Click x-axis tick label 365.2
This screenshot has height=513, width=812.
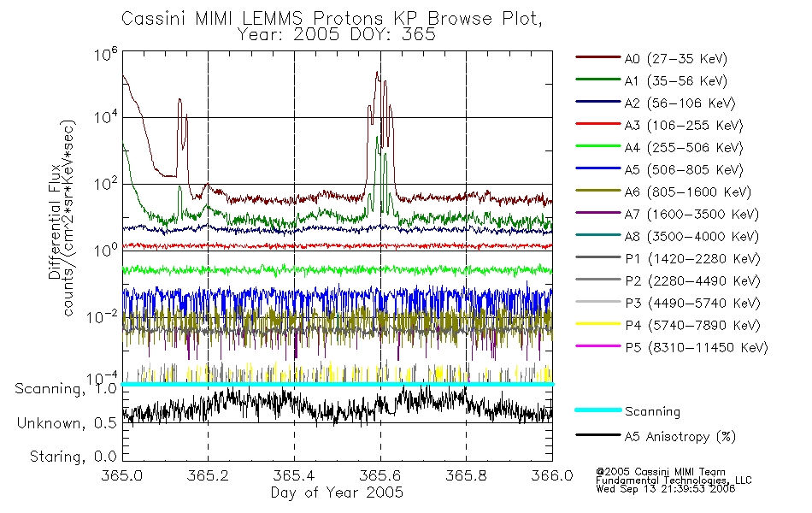tap(208, 475)
